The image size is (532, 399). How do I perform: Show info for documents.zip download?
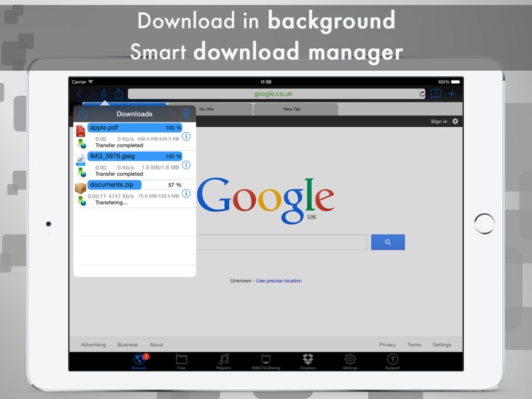(186, 193)
